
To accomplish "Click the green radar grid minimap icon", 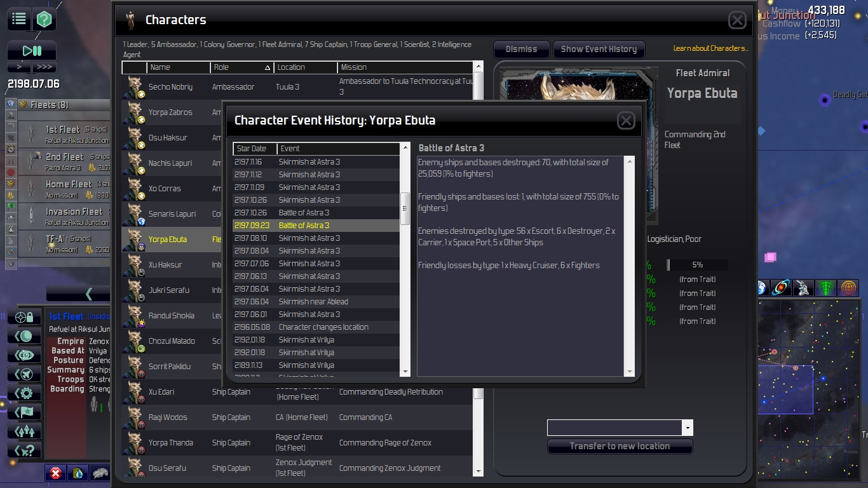I will 826,288.
